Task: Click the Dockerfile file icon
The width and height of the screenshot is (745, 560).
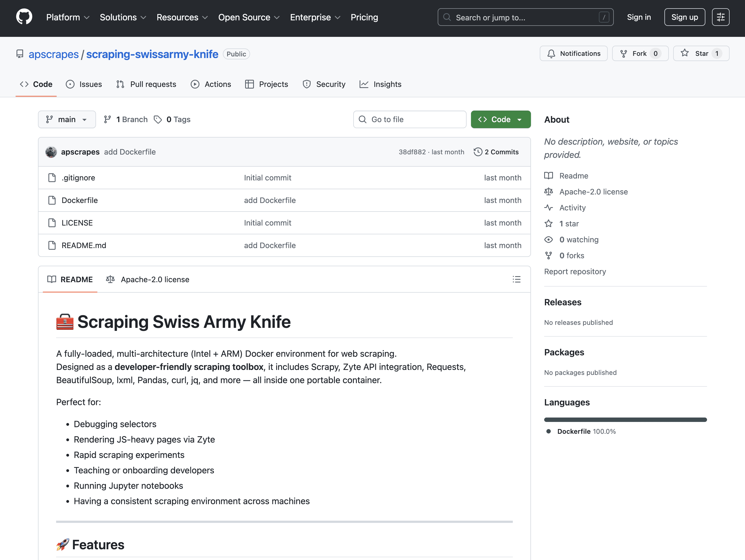Action: pyautogui.click(x=52, y=200)
